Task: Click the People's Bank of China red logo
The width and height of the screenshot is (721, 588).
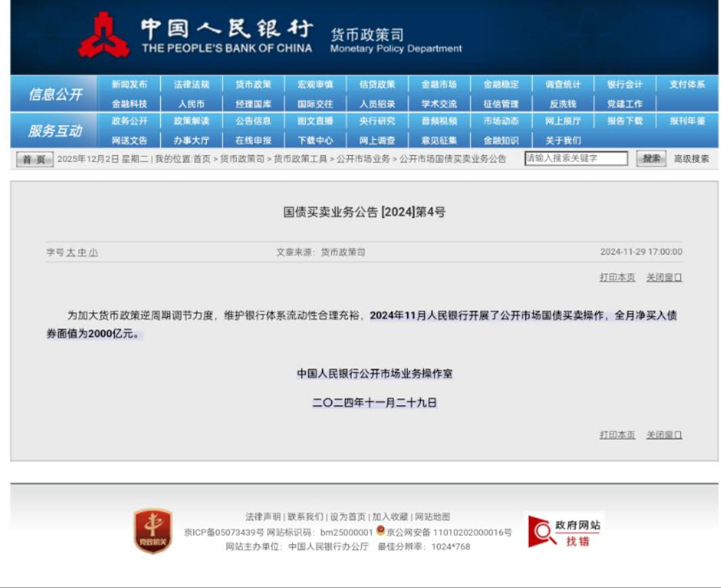Action: point(104,35)
